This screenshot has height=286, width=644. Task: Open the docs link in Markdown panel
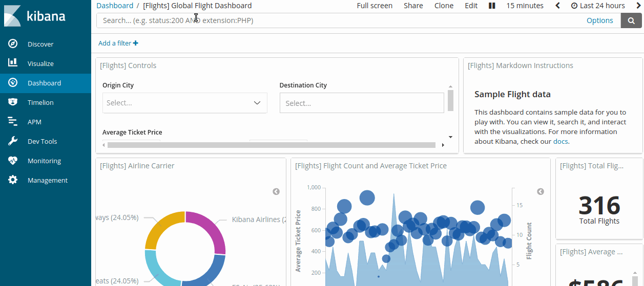coord(560,141)
